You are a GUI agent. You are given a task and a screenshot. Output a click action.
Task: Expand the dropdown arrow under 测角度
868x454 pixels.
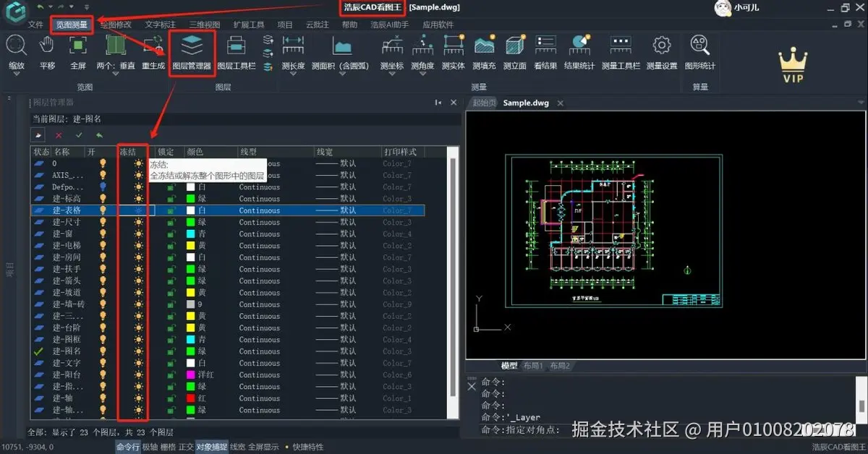tap(422, 74)
